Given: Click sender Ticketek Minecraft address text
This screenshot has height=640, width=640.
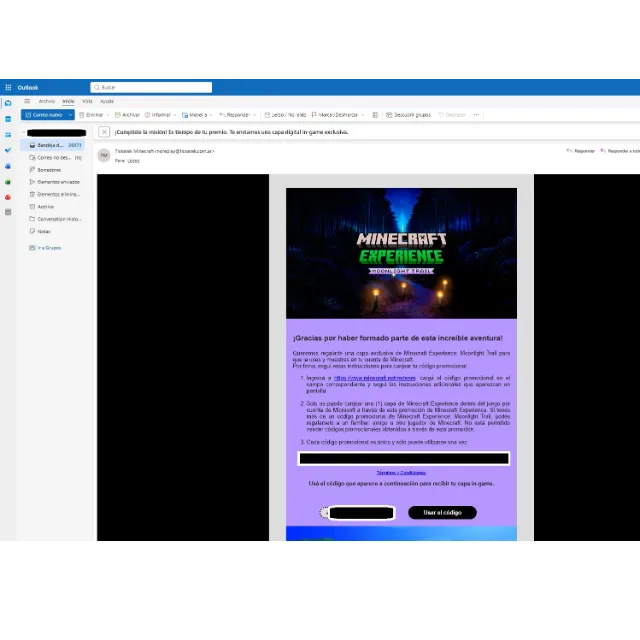Looking at the screenshot, I should coord(164,151).
